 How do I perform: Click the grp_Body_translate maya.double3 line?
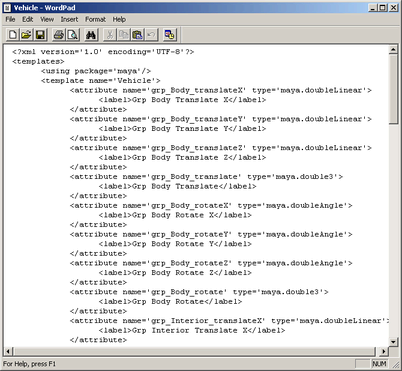(206, 177)
